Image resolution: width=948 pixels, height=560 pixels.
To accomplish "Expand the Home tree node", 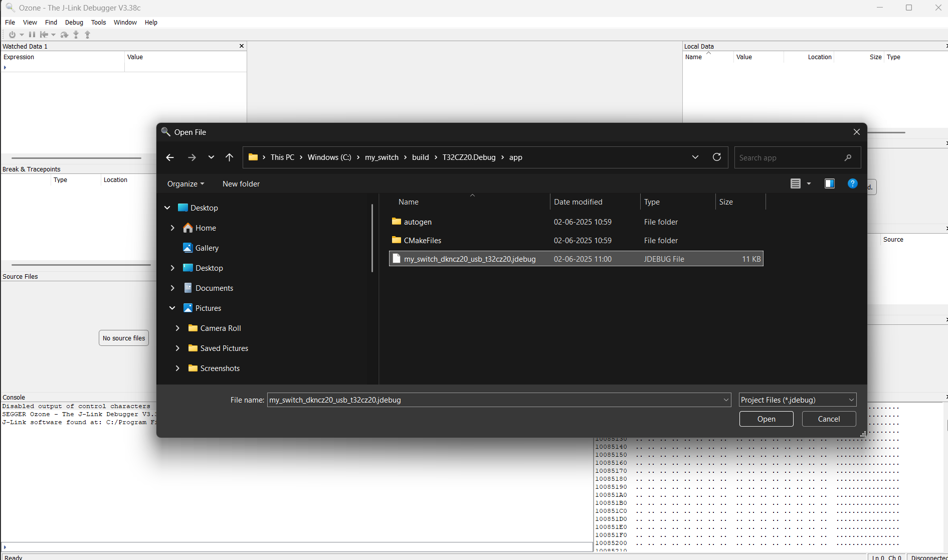I will 172,228.
